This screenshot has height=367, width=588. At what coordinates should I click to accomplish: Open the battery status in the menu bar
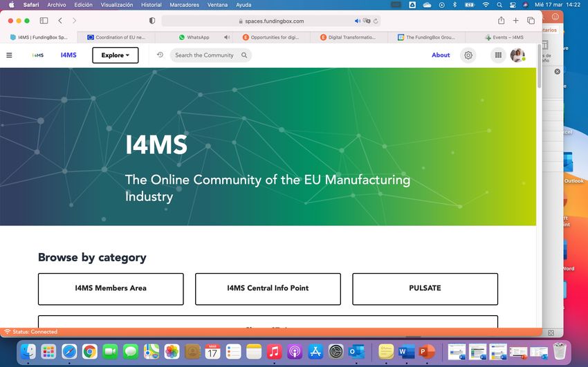470,5
